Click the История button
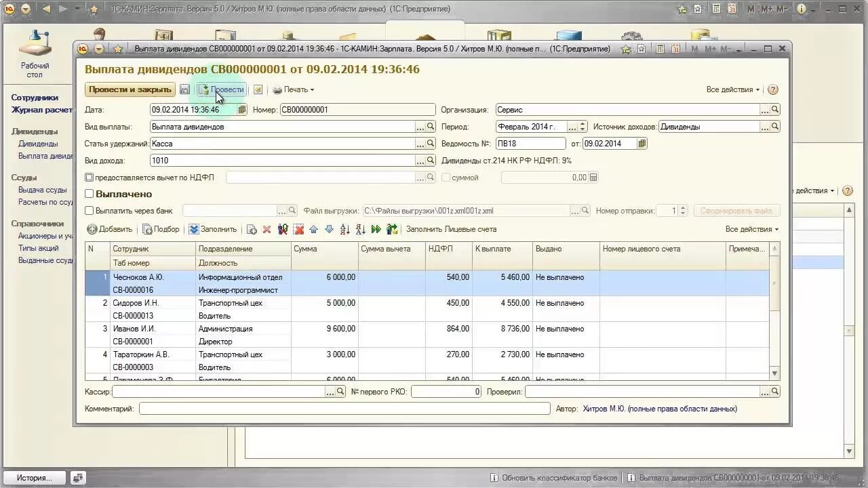This screenshot has height=488, width=868. 35,478
